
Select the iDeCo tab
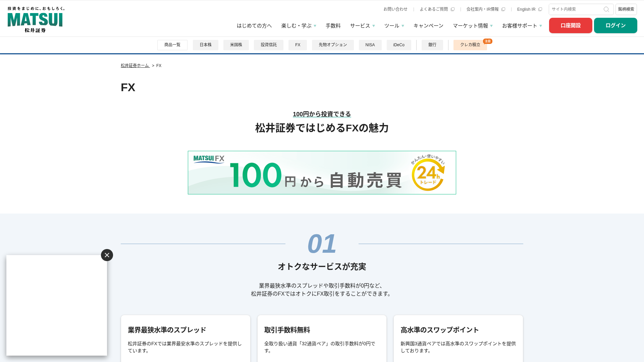(x=399, y=45)
